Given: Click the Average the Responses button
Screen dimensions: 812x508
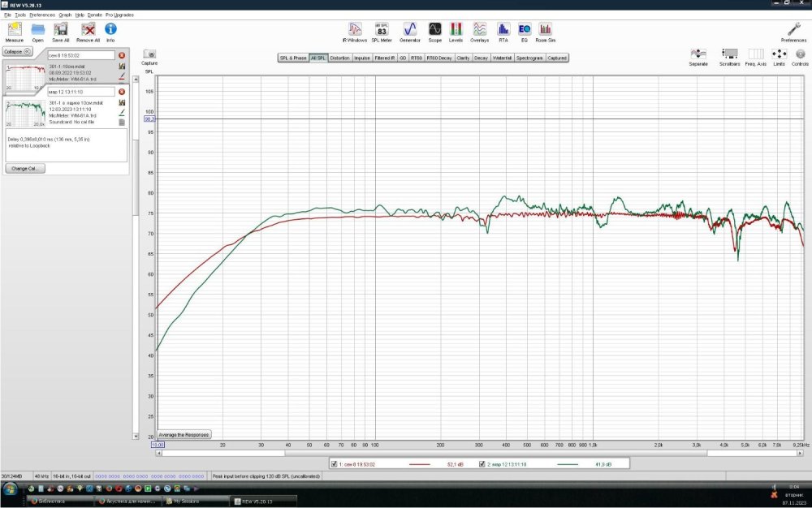Looking at the screenshot, I should tap(184, 435).
